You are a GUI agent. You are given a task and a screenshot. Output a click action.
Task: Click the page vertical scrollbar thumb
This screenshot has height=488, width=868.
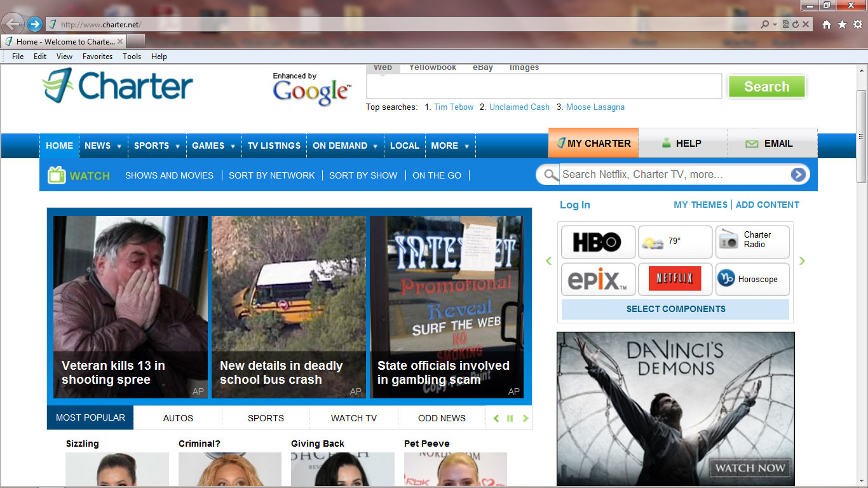click(x=862, y=136)
